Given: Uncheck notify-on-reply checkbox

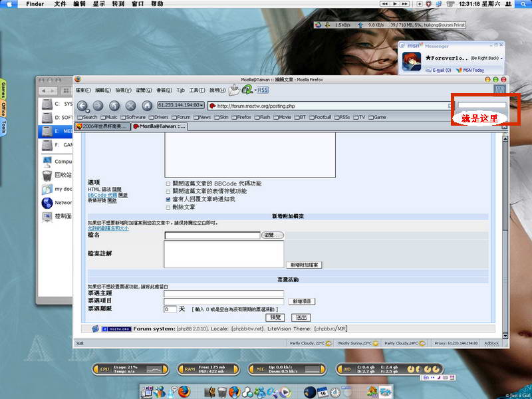Looking at the screenshot, I should point(168,199).
